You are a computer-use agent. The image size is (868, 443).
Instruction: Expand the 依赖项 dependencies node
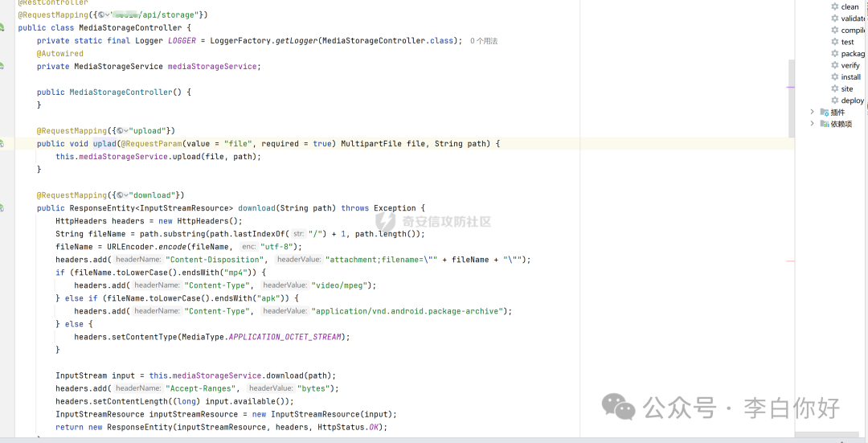point(813,124)
